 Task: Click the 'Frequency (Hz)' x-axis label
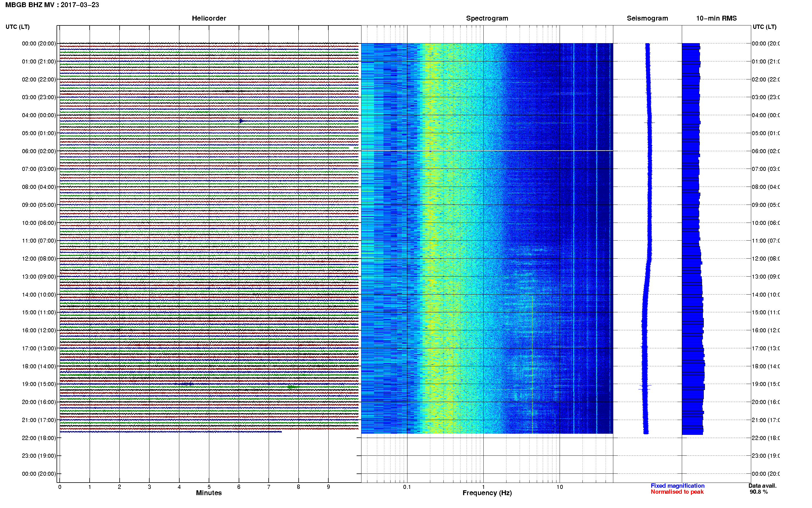(x=487, y=493)
